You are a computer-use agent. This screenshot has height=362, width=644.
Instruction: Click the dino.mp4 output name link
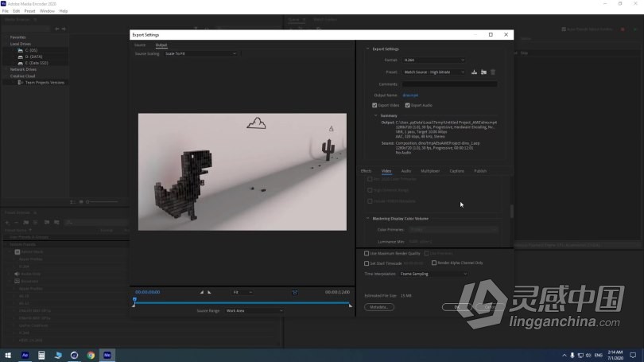click(410, 95)
